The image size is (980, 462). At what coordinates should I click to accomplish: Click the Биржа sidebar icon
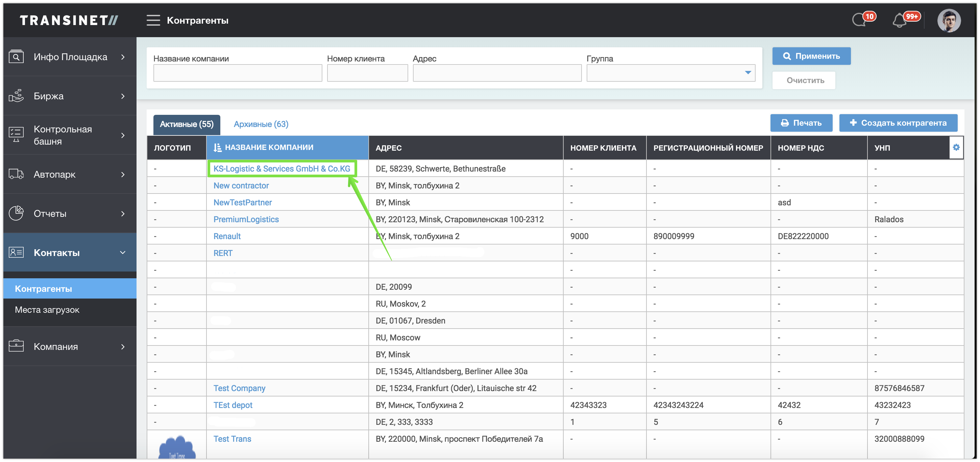pyautogui.click(x=16, y=96)
